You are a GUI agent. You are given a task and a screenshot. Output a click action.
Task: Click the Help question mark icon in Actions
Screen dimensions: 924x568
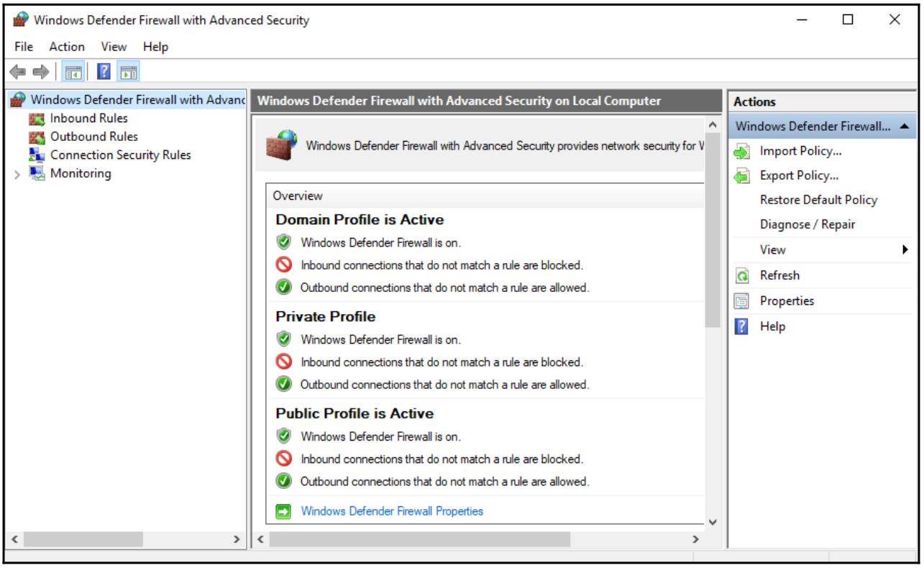coord(741,326)
